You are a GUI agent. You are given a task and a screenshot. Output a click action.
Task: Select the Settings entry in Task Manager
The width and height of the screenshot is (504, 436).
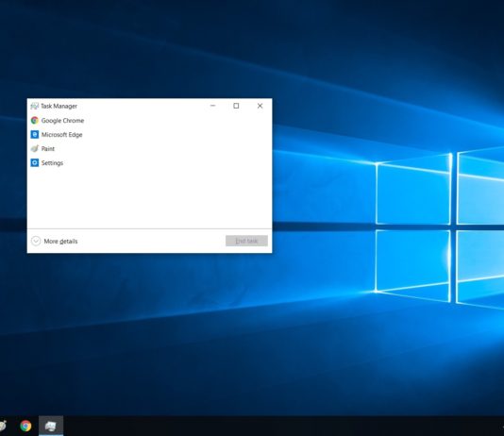pyautogui.click(x=149, y=163)
